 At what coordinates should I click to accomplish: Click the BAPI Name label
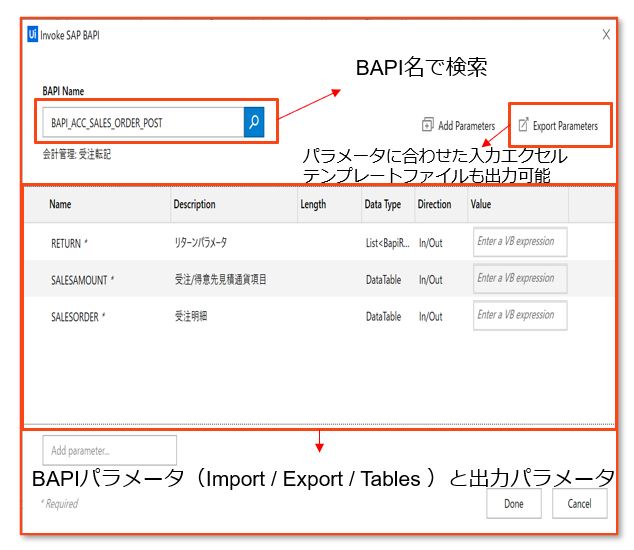(63, 91)
